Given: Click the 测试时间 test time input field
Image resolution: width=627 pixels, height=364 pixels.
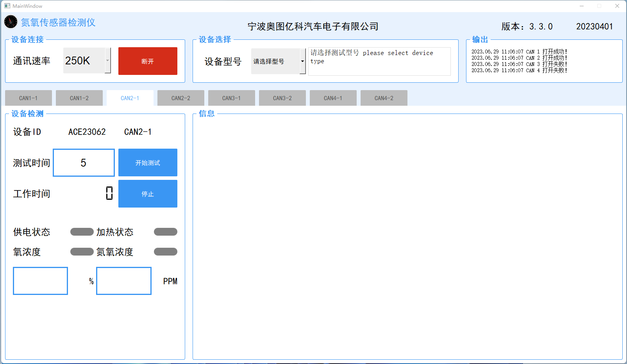Looking at the screenshot, I should pyautogui.click(x=84, y=163).
